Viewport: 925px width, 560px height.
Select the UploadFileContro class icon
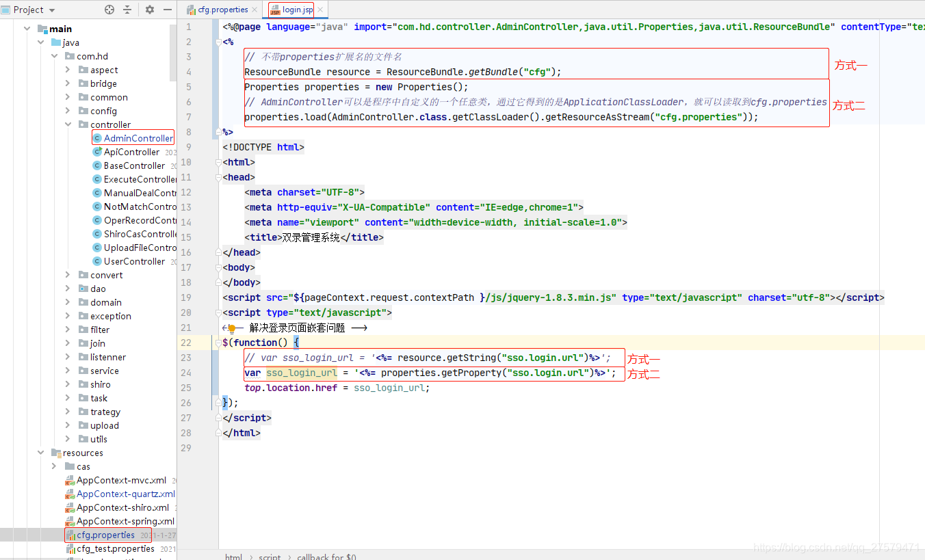[x=97, y=248]
